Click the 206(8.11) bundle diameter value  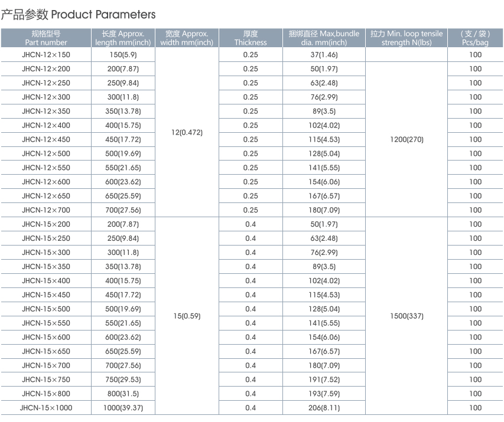click(x=324, y=408)
